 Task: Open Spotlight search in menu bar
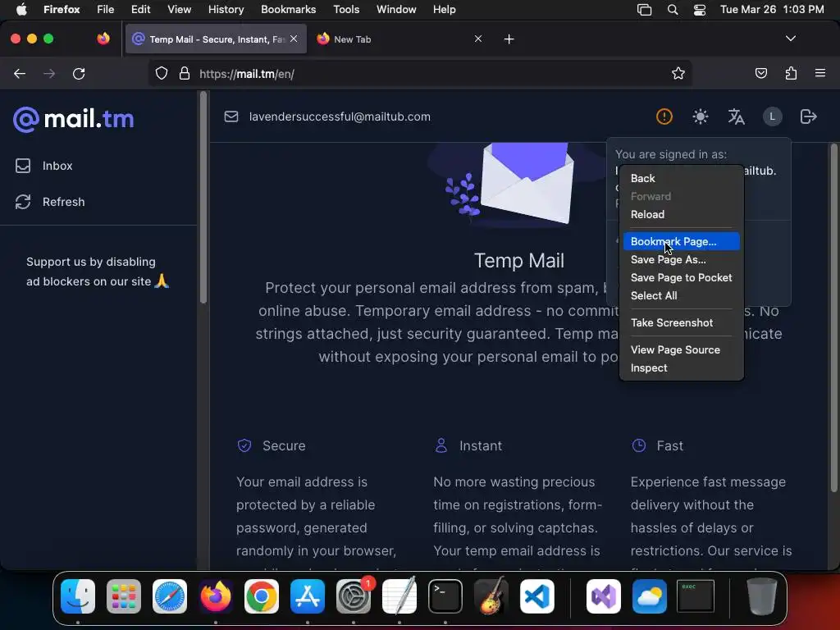(673, 10)
